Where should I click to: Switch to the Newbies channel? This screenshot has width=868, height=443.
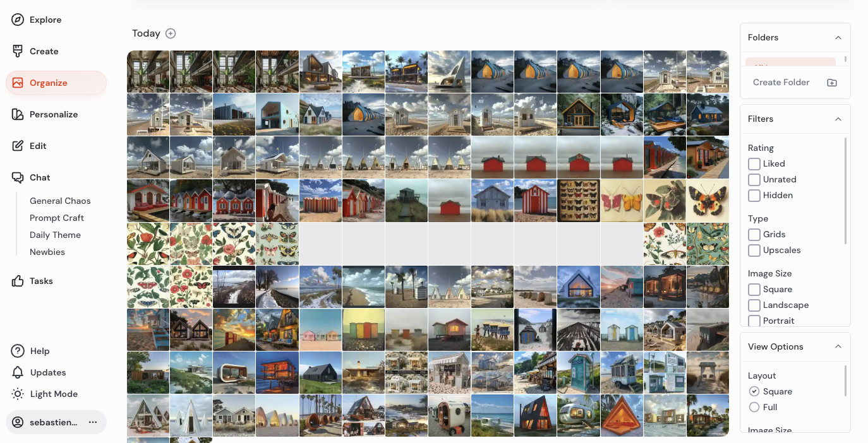click(x=47, y=252)
